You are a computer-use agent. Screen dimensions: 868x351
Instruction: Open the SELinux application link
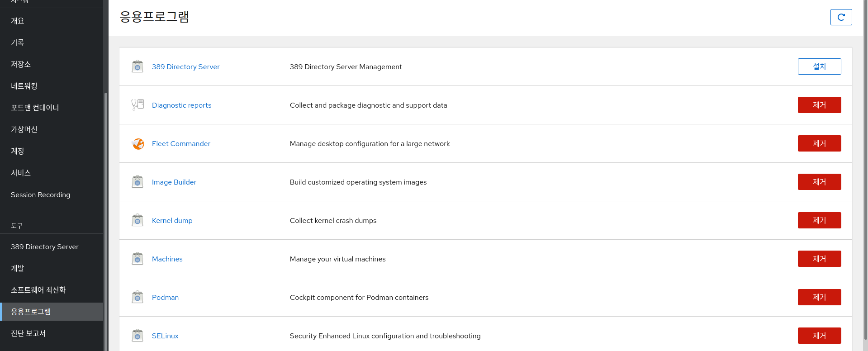(165, 336)
